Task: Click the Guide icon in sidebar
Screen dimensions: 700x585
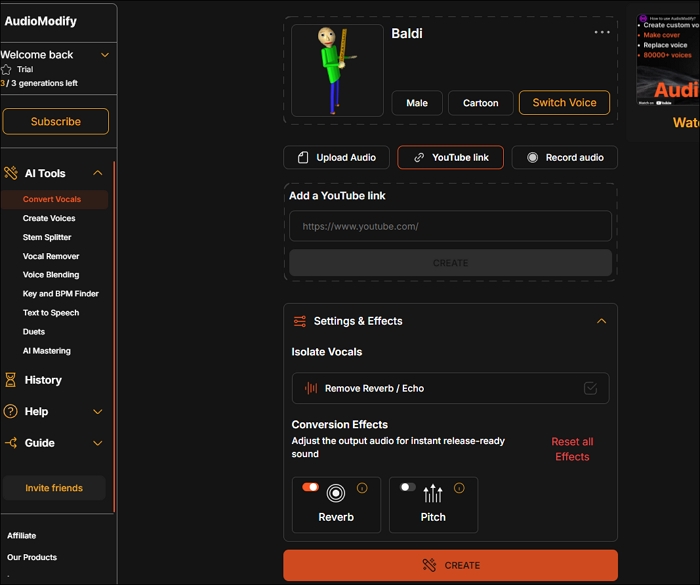Action: 11,443
